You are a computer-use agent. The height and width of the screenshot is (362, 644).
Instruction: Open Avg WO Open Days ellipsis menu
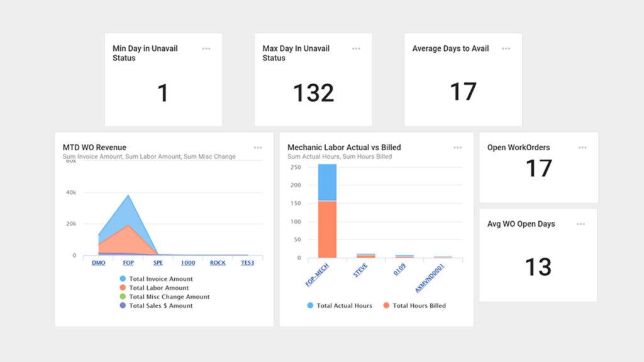tap(581, 224)
